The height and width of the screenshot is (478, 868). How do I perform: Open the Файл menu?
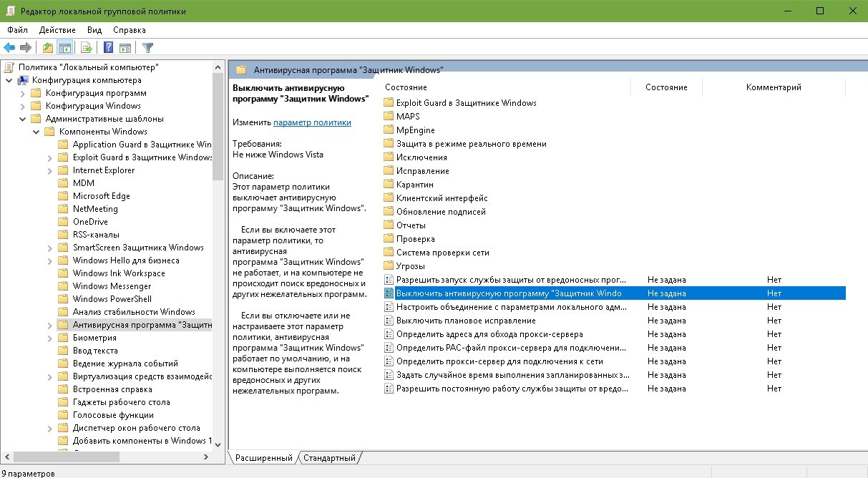pyautogui.click(x=18, y=30)
